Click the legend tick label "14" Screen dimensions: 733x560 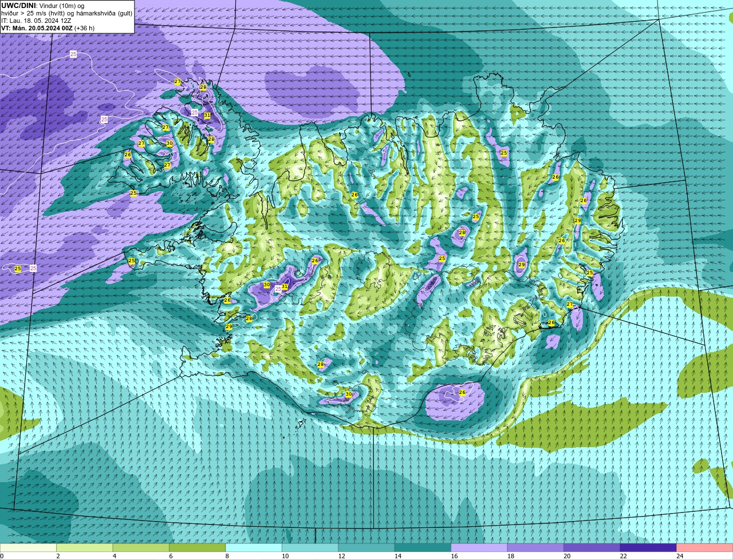pos(397,556)
